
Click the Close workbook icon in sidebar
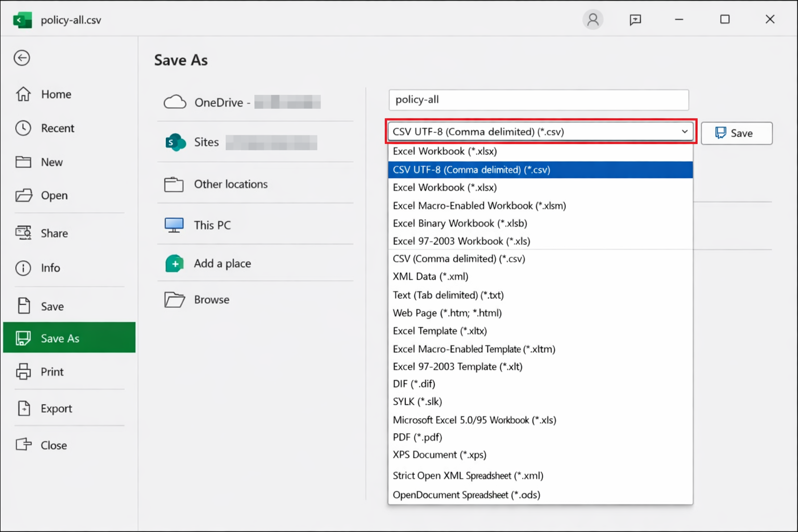point(24,445)
